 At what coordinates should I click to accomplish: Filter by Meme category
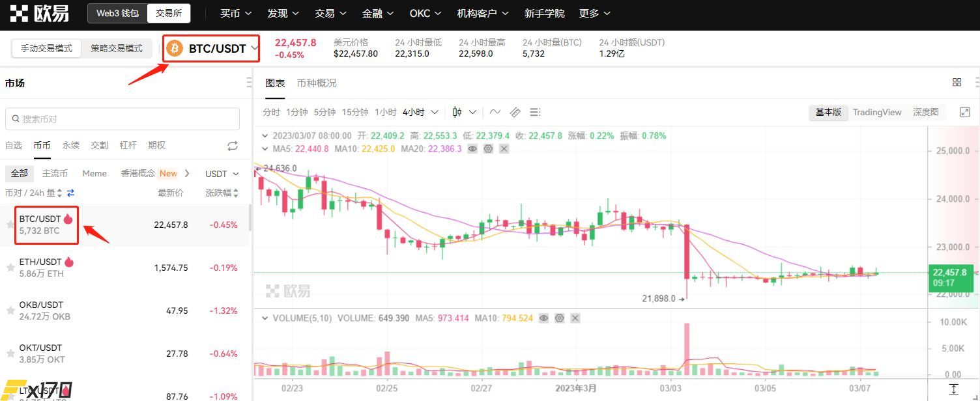click(x=94, y=174)
